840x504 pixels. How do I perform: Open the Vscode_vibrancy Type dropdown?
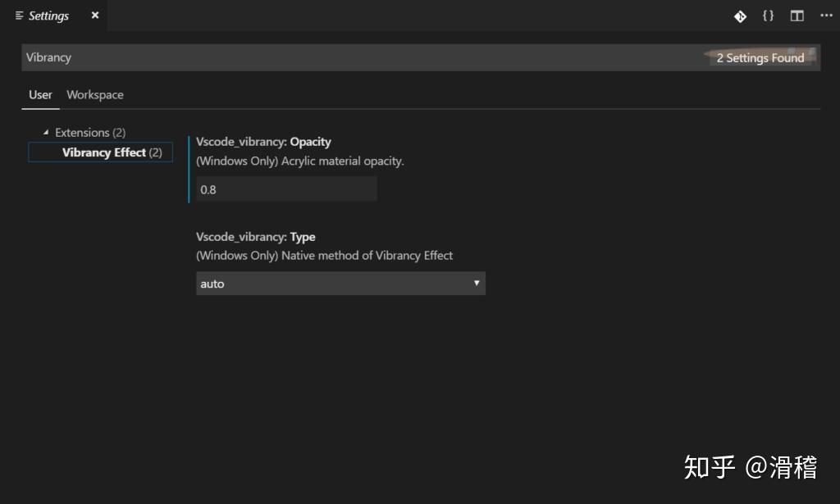[340, 283]
